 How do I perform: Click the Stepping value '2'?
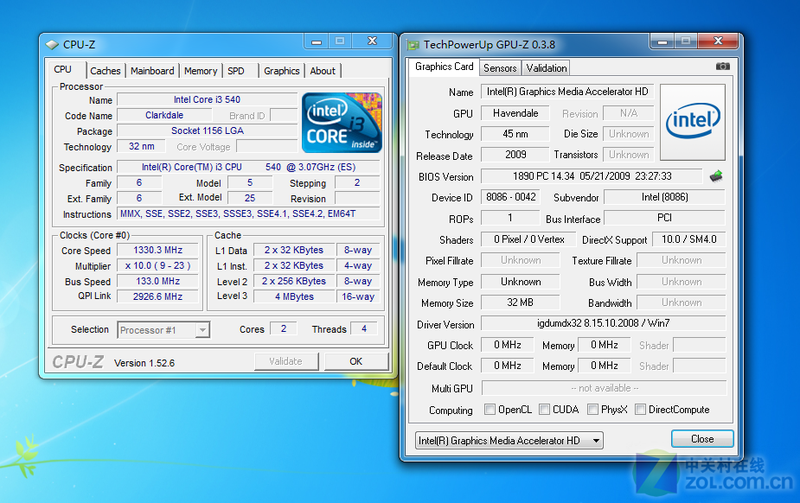coord(357,183)
